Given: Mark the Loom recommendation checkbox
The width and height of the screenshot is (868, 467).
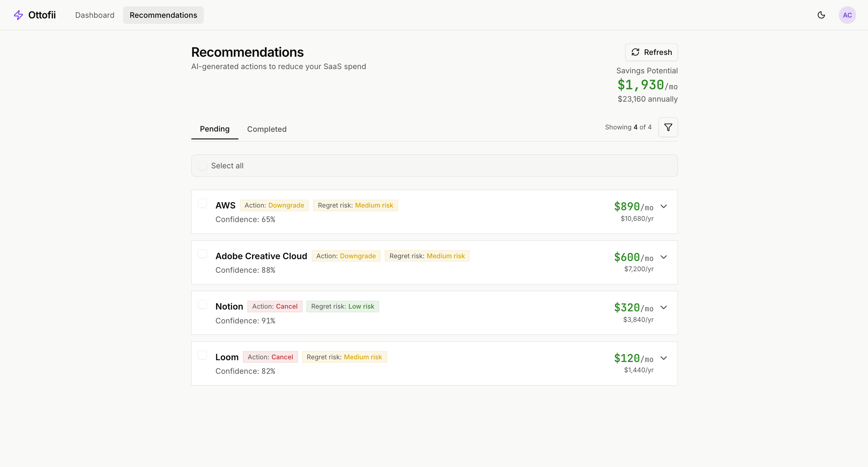Looking at the screenshot, I should (x=202, y=355).
